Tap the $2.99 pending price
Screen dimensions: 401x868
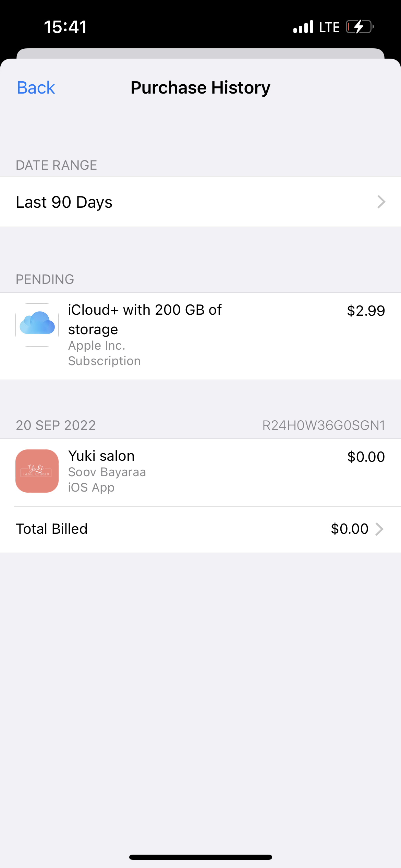click(x=366, y=311)
